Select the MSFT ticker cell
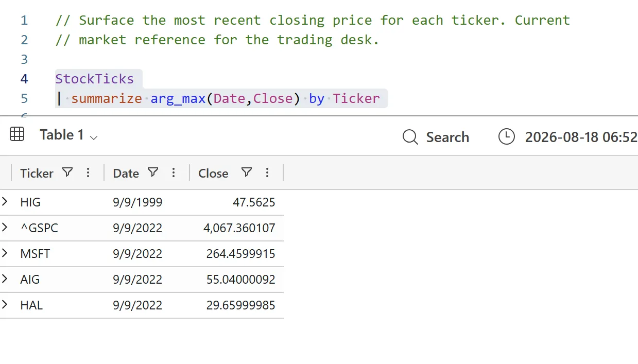 [x=35, y=254]
